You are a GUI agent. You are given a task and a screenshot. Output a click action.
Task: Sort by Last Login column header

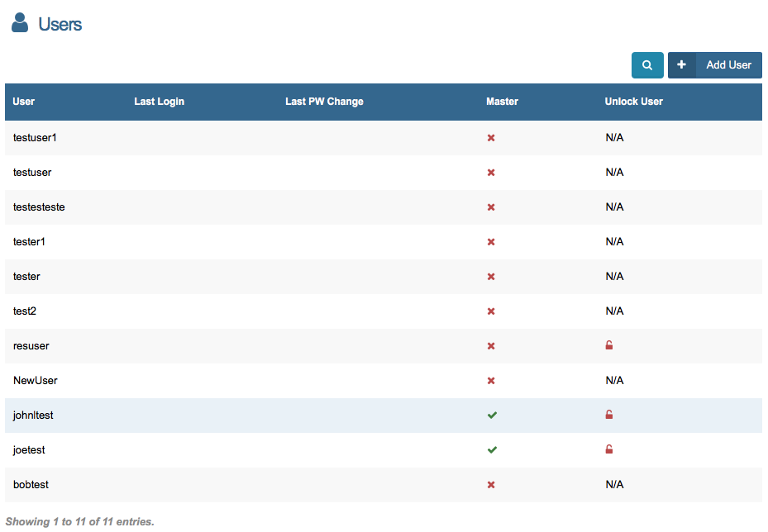(159, 102)
